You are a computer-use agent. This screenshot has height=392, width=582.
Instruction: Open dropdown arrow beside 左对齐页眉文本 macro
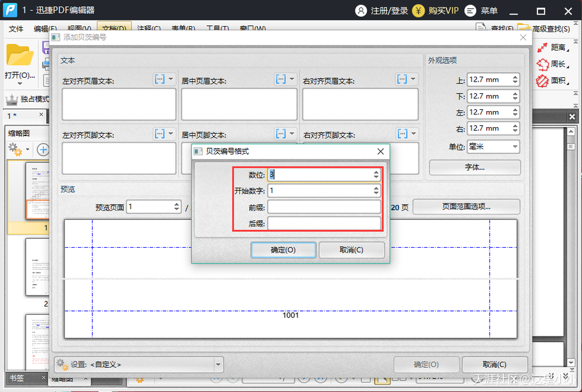pyautogui.click(x=171, y=79)
